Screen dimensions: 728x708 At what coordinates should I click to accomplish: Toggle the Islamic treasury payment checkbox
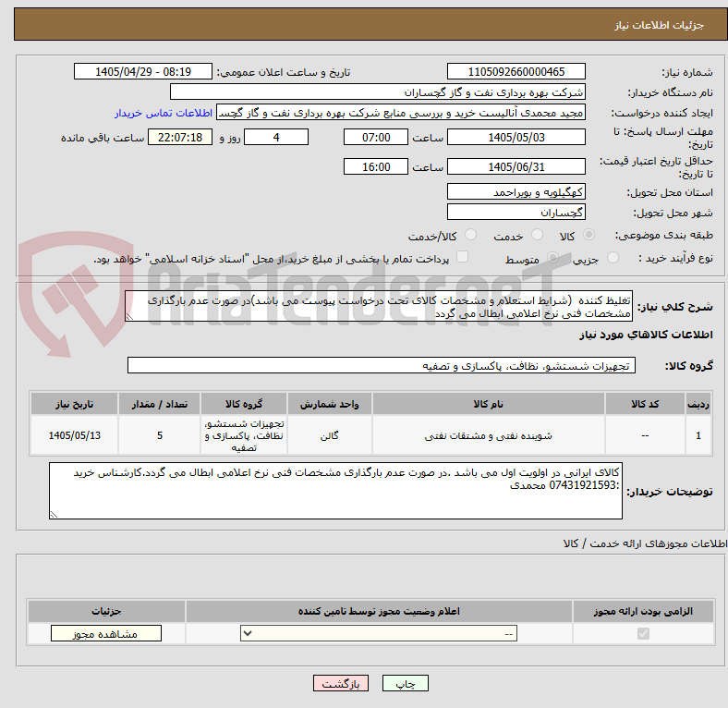463,257
